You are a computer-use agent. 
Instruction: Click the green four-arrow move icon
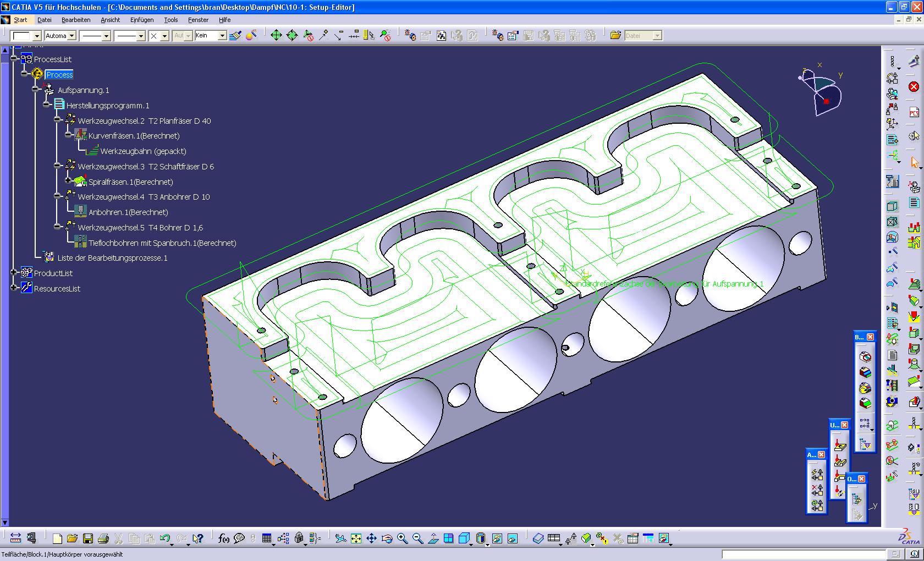click(276, 35)
